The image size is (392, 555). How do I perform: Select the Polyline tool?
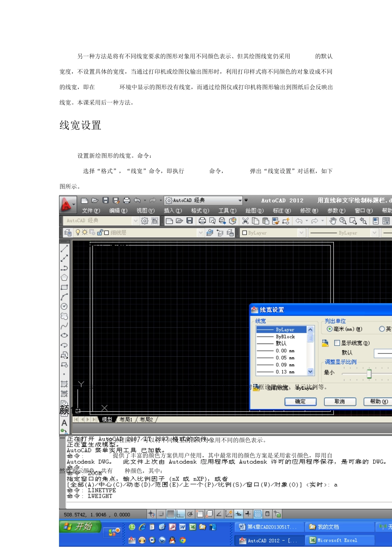point(64,268)
